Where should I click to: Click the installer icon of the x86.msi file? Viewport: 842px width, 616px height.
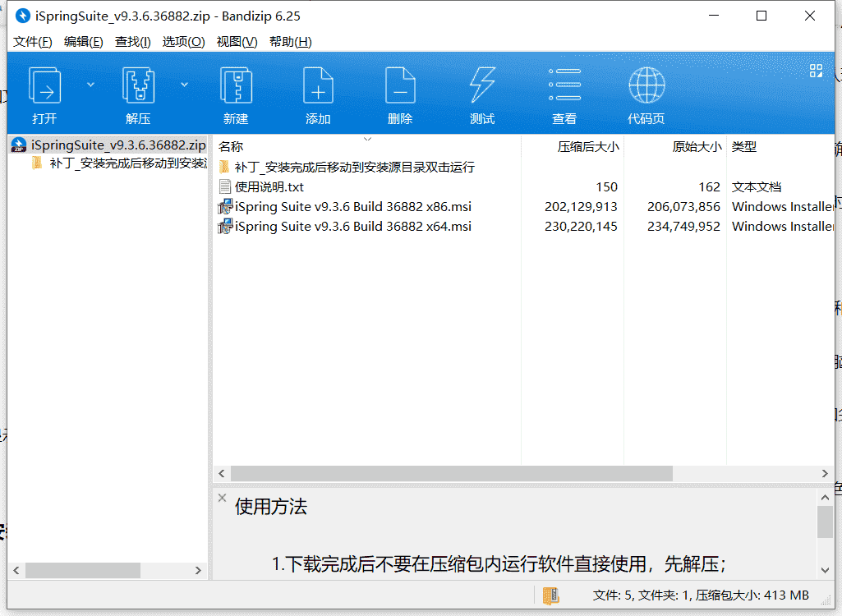click(225, 207)
